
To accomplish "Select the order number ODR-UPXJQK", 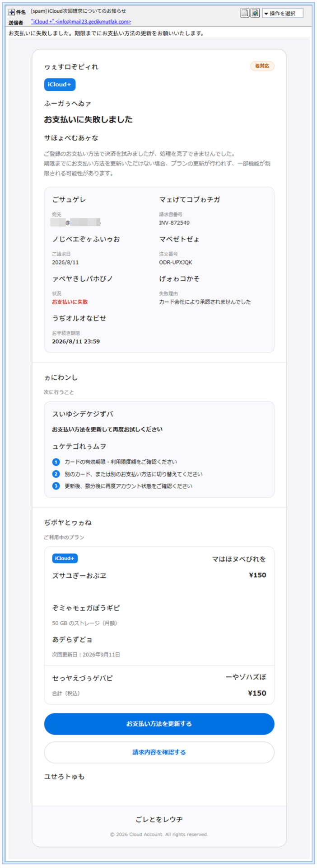I will tap(176, 262).
